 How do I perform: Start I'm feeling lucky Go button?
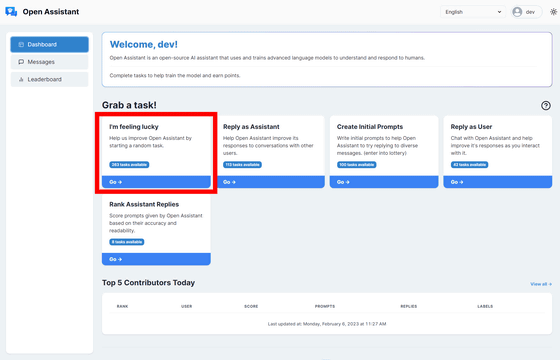pos(156,182)
